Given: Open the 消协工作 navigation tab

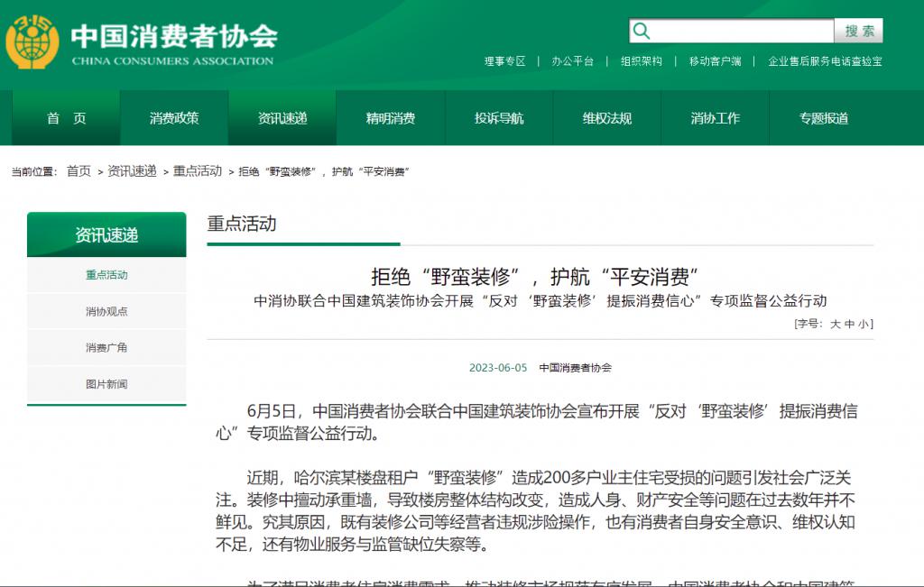Looking at the screenshot, I should click(x=716, y=118).
